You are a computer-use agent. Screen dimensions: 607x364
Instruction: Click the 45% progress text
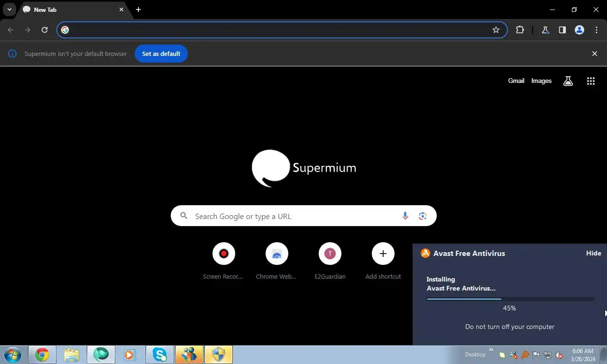(509, 308)
